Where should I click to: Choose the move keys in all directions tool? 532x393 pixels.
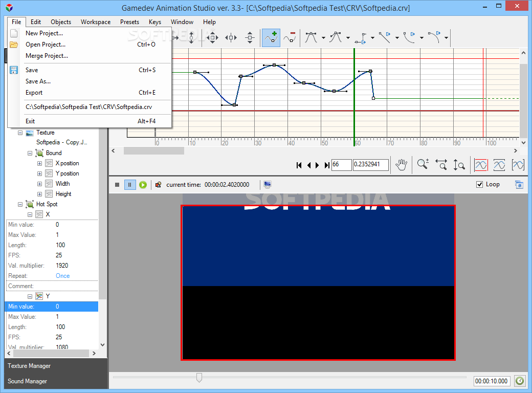[212, 38]
